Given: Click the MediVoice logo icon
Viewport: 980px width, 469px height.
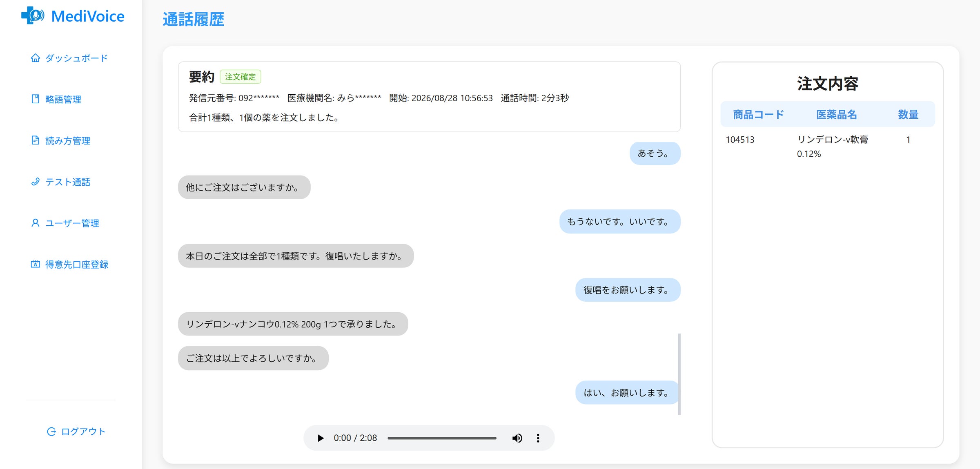Looking at the screenshot, I should tap(33, 16).
